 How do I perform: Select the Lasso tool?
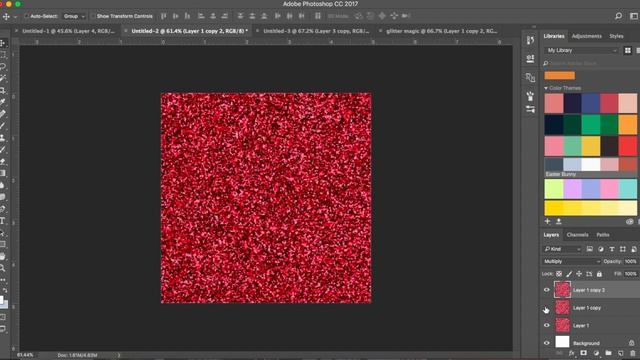tap(2, 66)
